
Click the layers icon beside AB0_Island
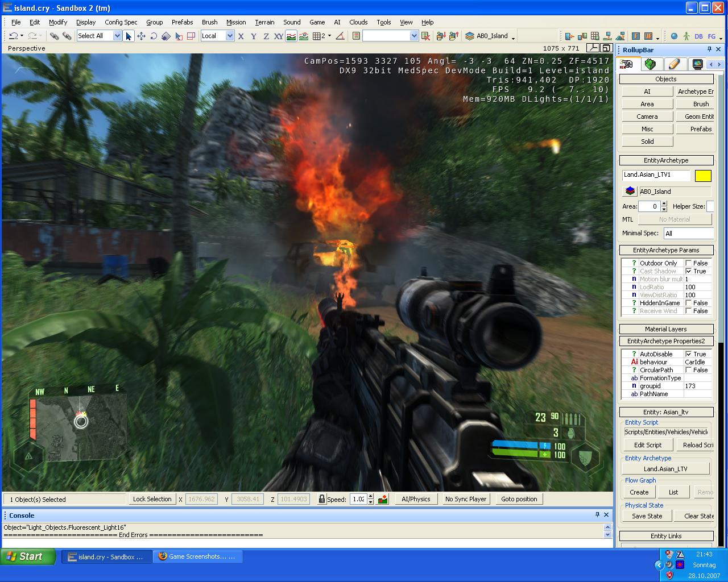470,36
